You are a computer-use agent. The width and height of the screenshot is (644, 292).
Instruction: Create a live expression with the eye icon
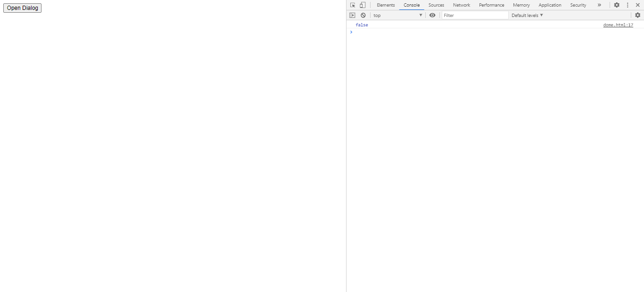(432, 15)
